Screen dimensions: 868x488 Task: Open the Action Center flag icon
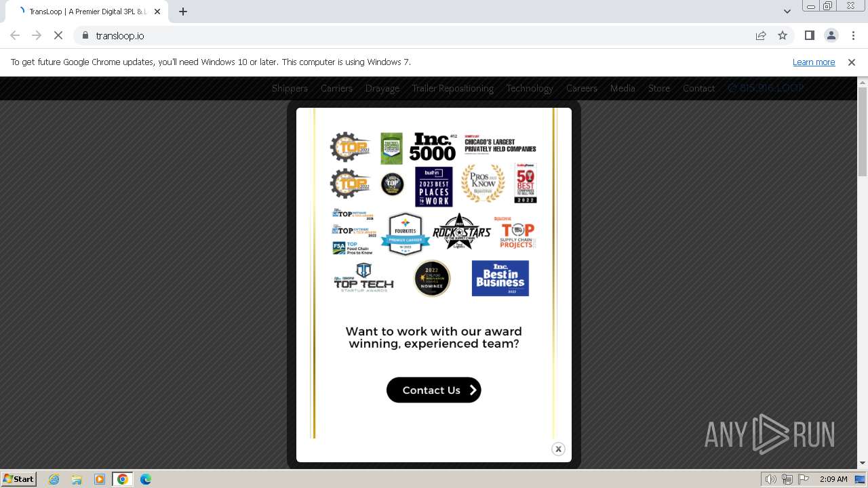804,479
